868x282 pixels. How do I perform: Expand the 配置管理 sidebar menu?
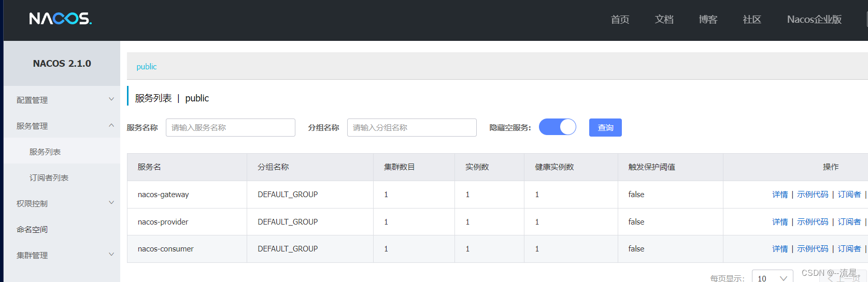tap(62, 100)
